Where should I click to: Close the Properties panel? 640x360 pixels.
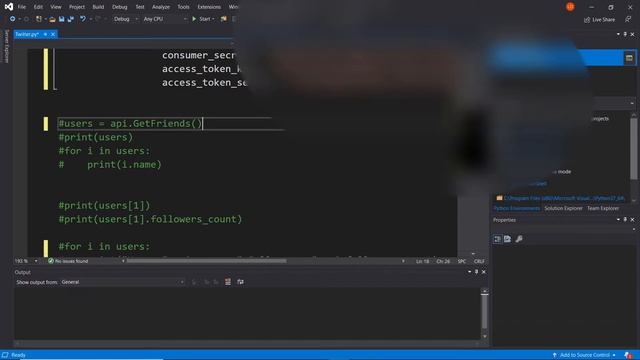click(632, 220)
